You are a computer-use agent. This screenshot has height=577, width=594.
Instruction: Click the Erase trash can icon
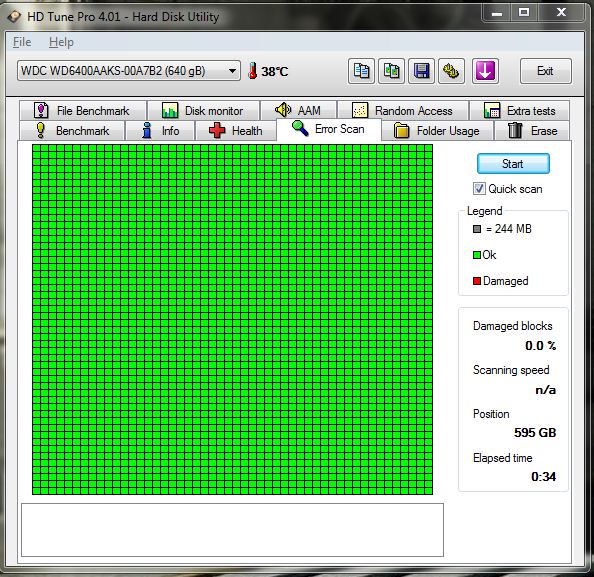[515, 130]
